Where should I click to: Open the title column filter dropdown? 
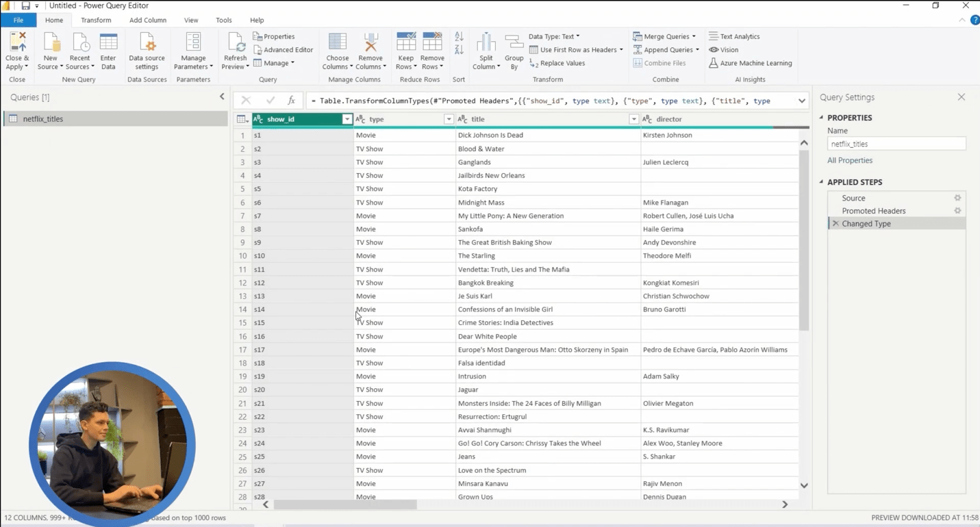(633, 119)
